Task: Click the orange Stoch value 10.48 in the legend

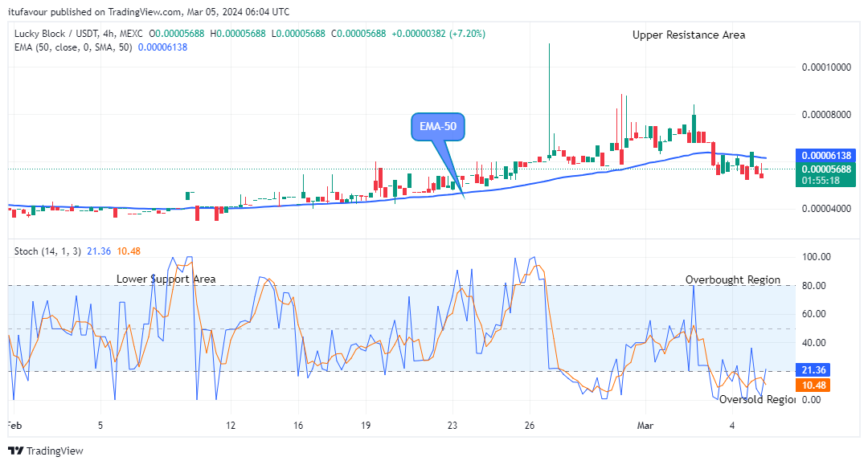Action: [x=129, y=251]
